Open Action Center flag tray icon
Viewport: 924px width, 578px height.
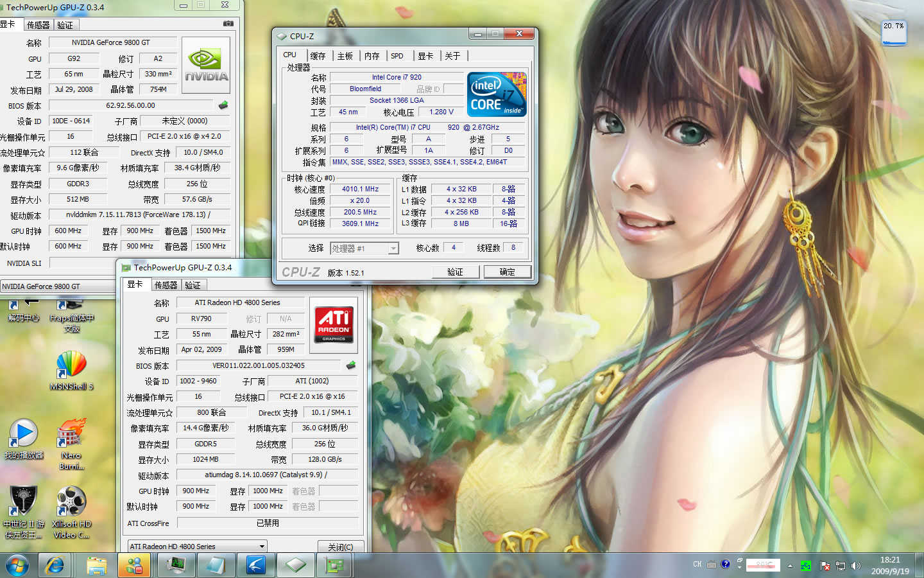pos(825,566)
